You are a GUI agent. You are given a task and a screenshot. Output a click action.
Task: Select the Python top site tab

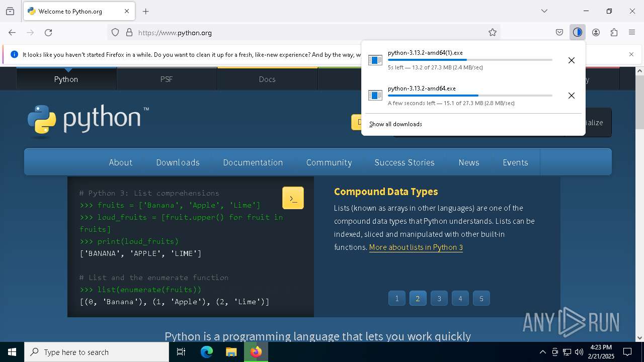[x=66, y=79]
